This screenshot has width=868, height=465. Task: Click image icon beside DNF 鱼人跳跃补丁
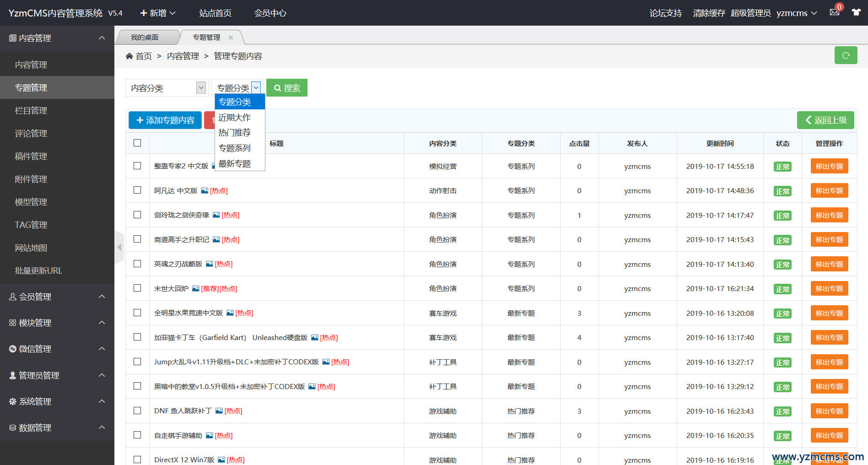click(x=219, y=411)
